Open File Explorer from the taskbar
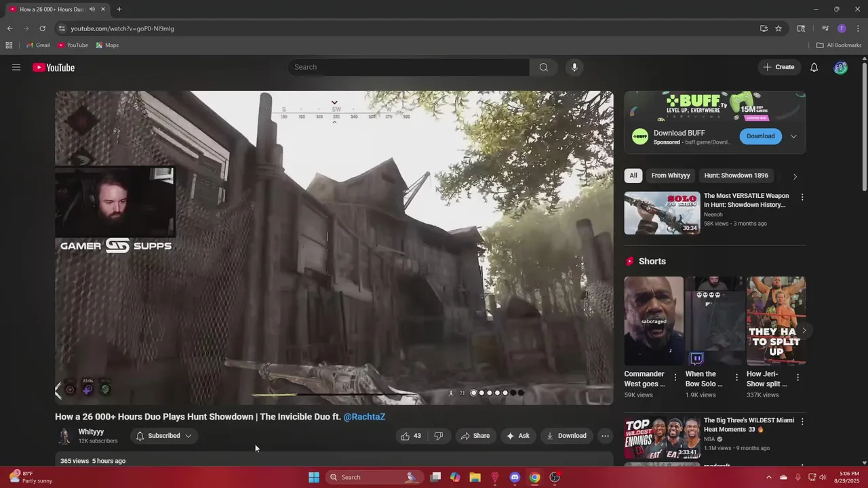The height and width of the screenshot is (488, 868). tap(475, 477)
